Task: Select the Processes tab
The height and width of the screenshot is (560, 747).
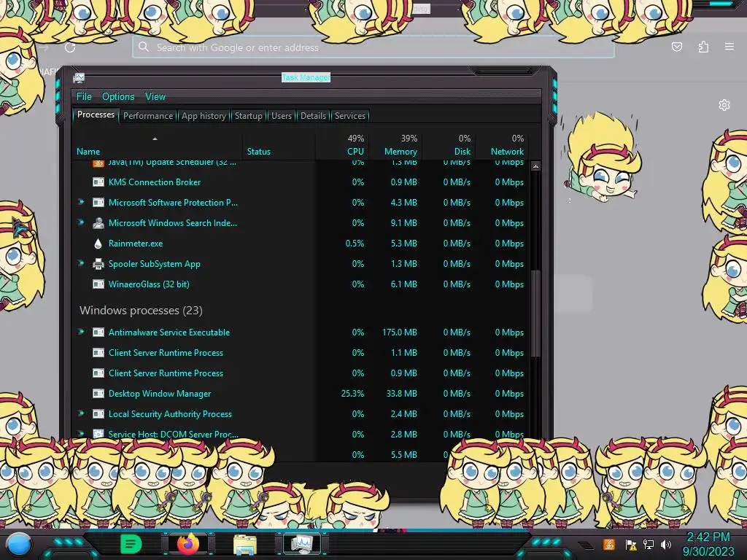Action: pos(96,114)
